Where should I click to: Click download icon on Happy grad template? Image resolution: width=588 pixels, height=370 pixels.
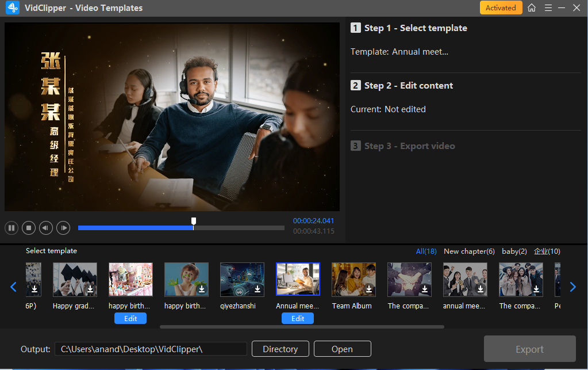point(90,288)
